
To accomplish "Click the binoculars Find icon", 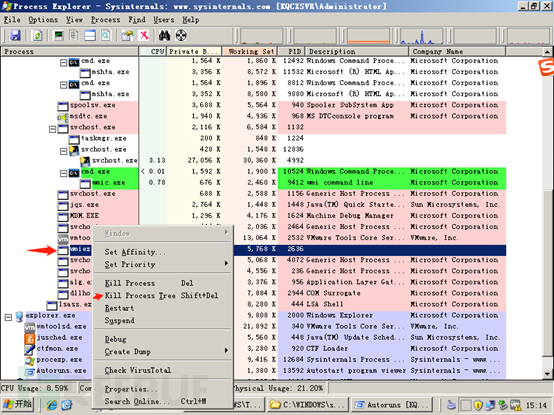I will [x=164, y=36].
